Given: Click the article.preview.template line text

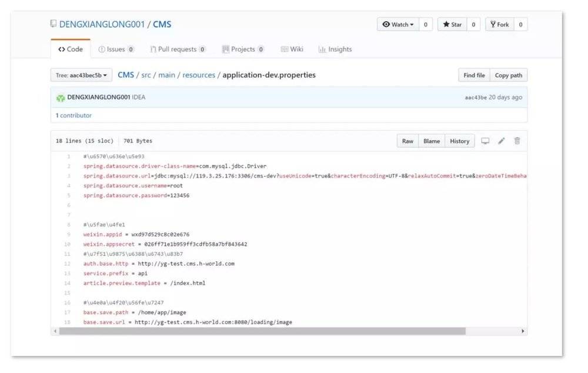Looking at the screenshot, I should (x=144, y=283).
